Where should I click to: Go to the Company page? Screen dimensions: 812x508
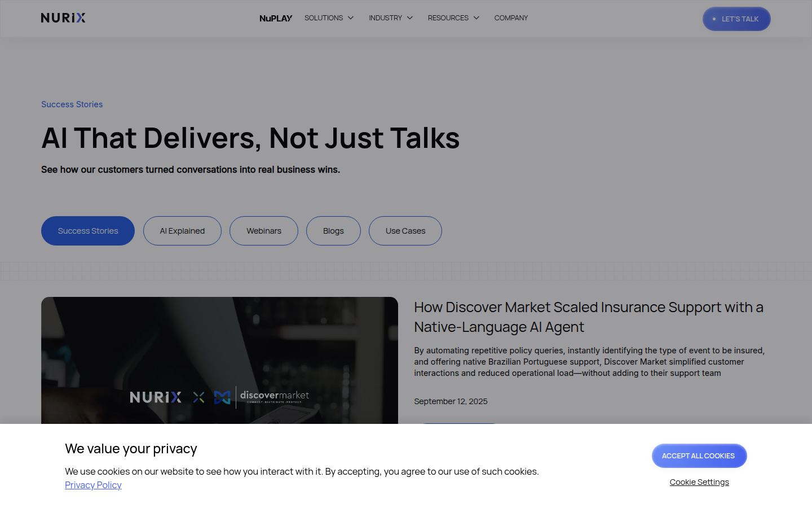coord(511,18)
